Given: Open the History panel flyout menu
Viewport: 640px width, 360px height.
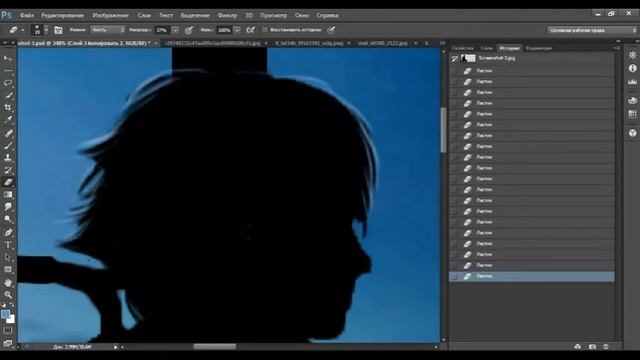Looking at the screenshot, I should [x=617, y=48].
